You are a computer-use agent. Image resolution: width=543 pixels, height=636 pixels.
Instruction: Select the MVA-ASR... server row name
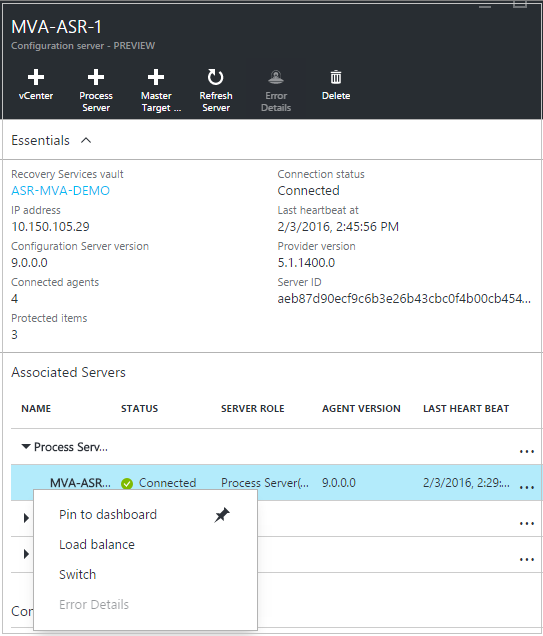(80, 483)
